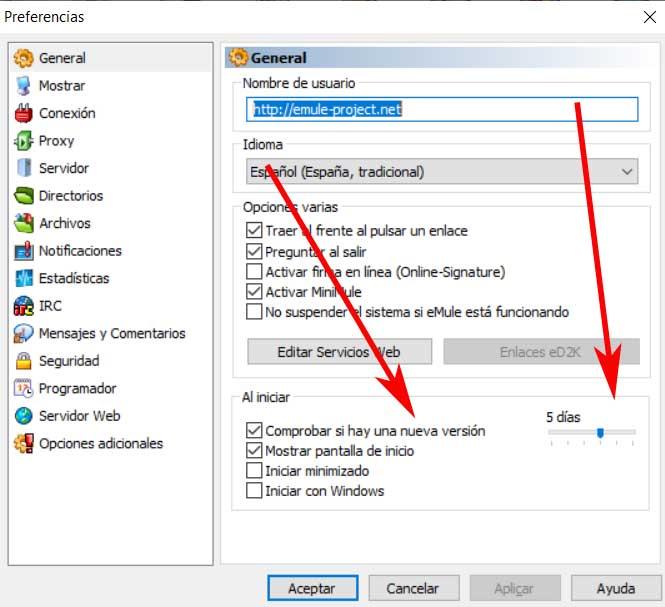
Task: Click the General gear icon in sidebar
Action: pyautogui.click(x=23, y=58)
